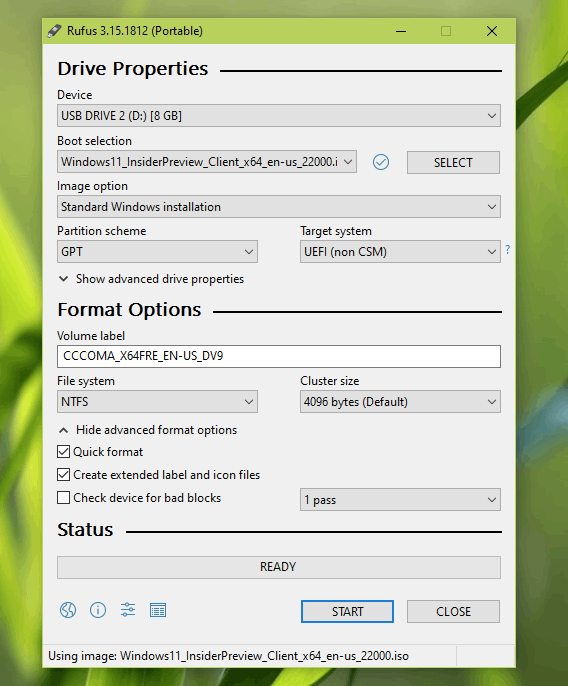Viewport: 568px width, 686px height.
Task: Open the language selection globe icon
Action: [68, 609]
